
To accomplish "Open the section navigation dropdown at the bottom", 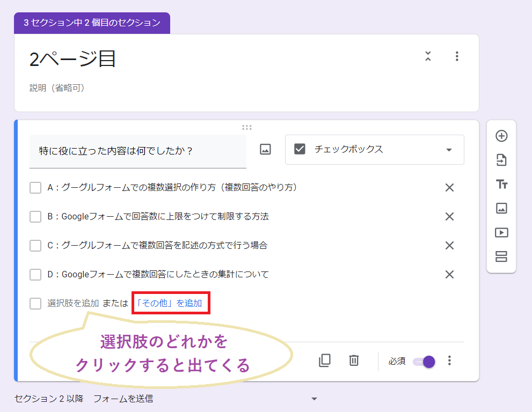I will point(314,399).
